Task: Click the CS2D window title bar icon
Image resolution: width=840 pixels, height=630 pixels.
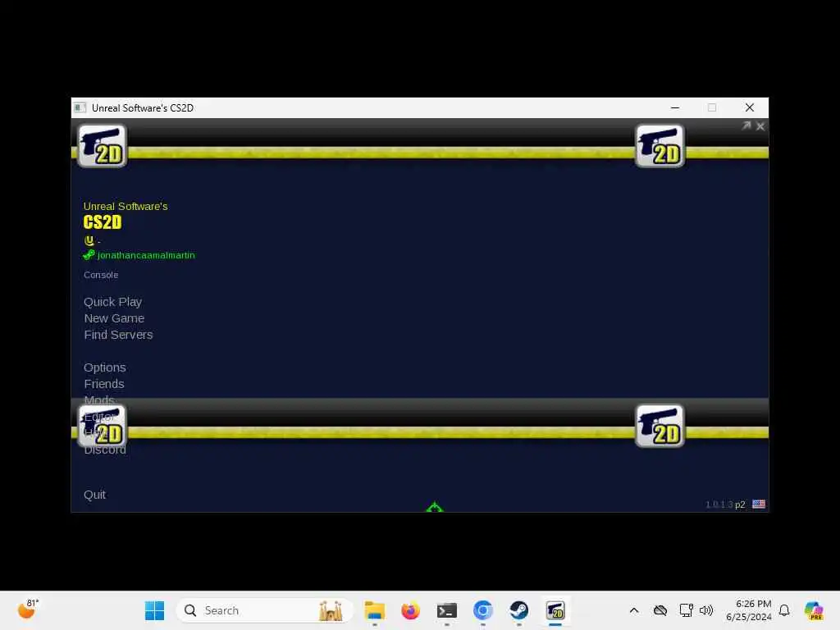Action: [x=80, y=107]
